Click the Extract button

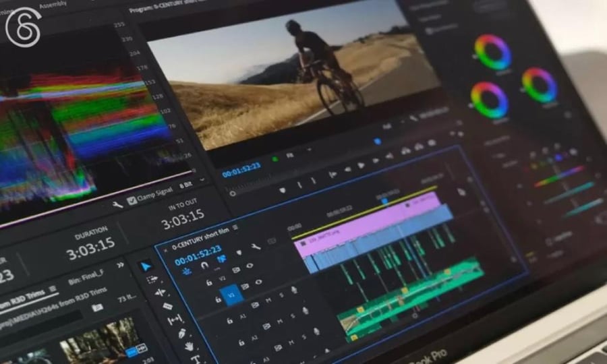(419, 146)
